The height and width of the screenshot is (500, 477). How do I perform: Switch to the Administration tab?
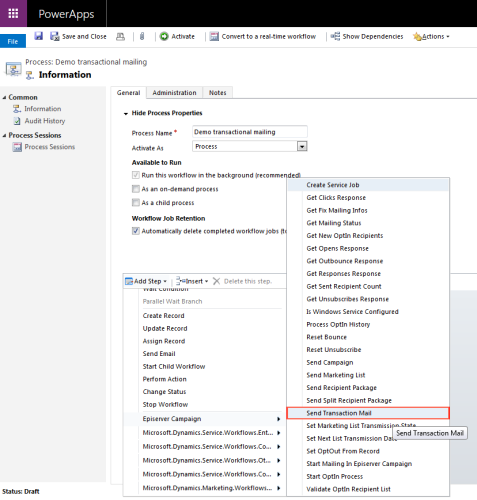tap(174, 93)
